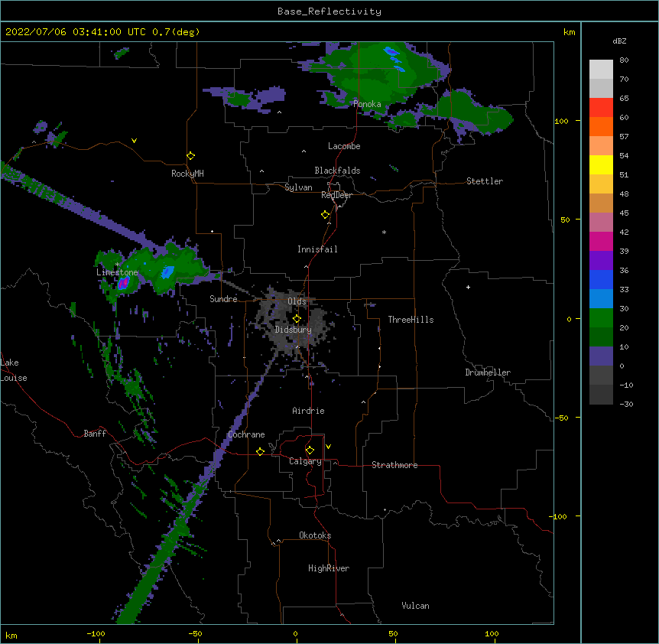Screen dimensions: 659x644
Task: Click the asterisk marker above Limestone
Action: (117, 265)
